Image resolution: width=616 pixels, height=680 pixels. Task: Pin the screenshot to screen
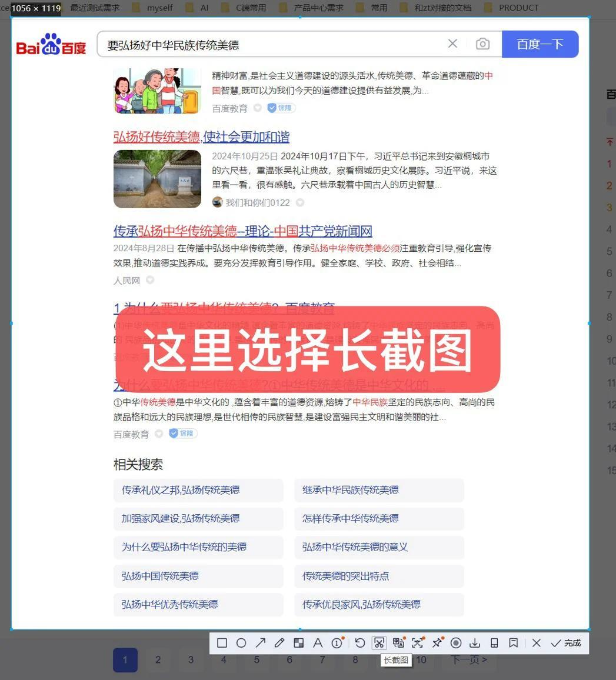coord(437,643)
